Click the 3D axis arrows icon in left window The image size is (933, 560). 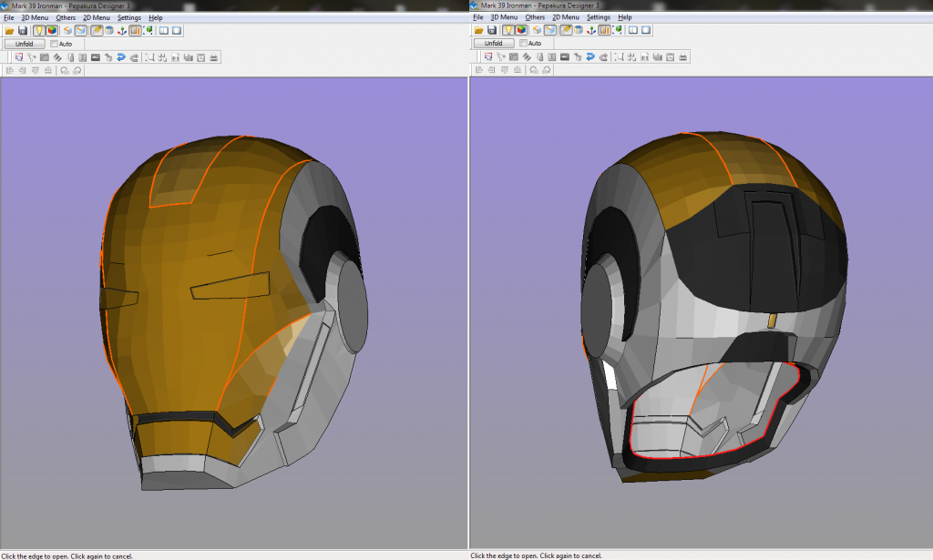click(x=122, y=30)
